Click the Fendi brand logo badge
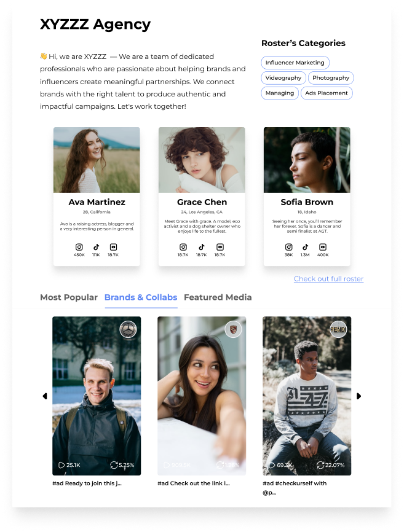 tap(338, 329)
